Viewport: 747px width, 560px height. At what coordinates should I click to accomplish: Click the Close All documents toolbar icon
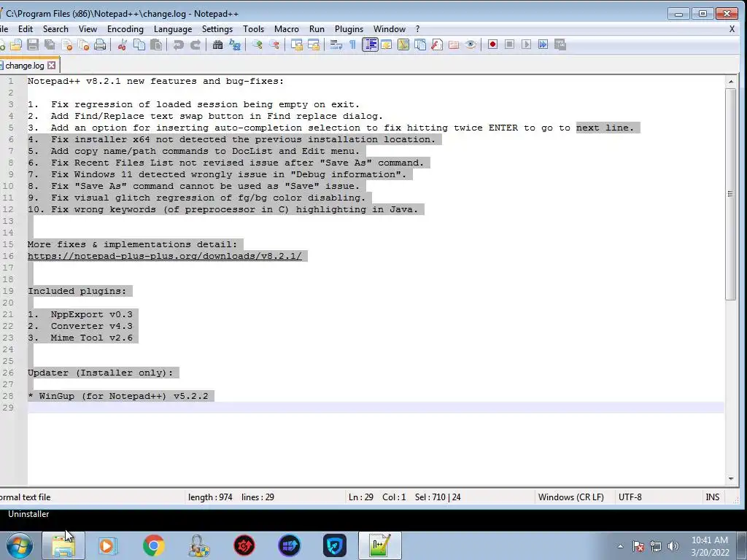tap(83, 44)
